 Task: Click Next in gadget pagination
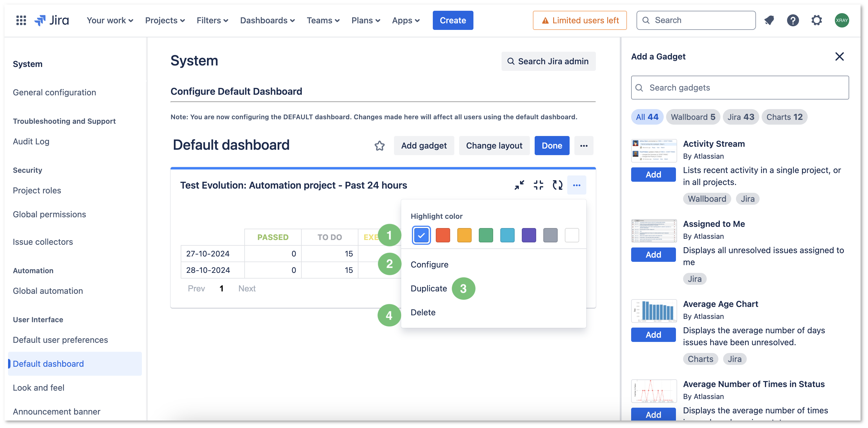[x=247, y=288]
